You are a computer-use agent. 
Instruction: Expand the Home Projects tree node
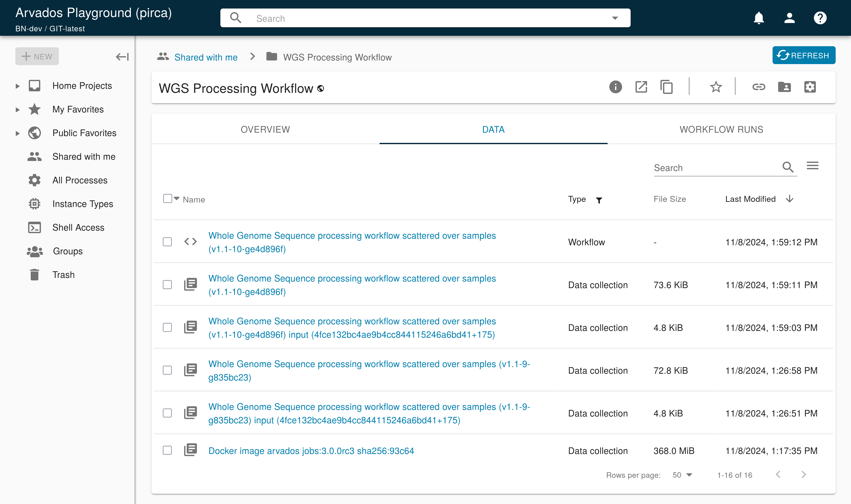(18, 86)
